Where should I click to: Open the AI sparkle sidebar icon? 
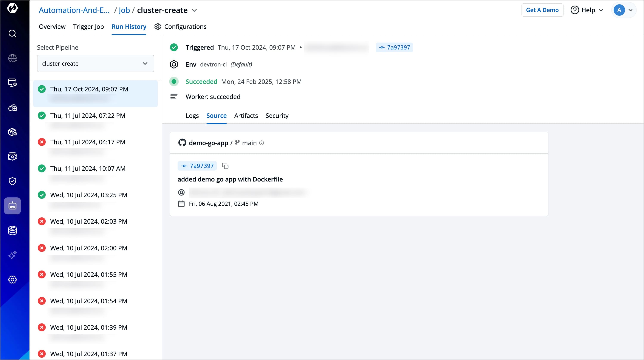12,255
